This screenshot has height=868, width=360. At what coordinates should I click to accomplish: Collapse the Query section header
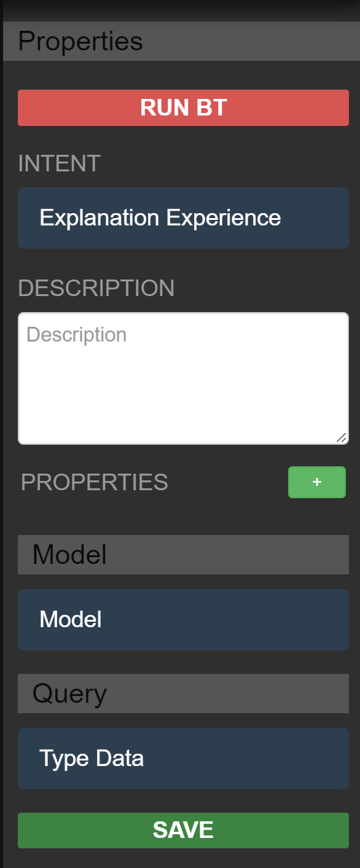182,693
